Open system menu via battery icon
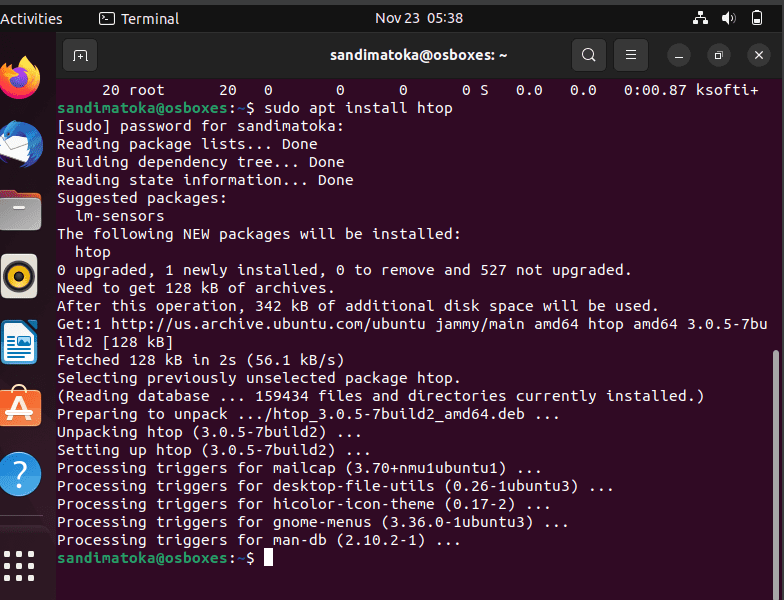 coord(757,18)
